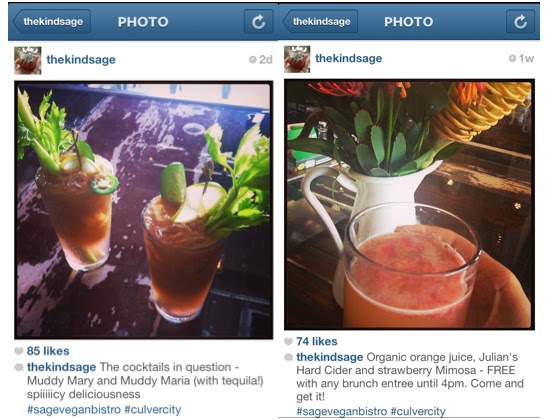This screenshot has width=552, height=420.
Task: Open right thekindsage profile avatar
Action: [297, 59]
